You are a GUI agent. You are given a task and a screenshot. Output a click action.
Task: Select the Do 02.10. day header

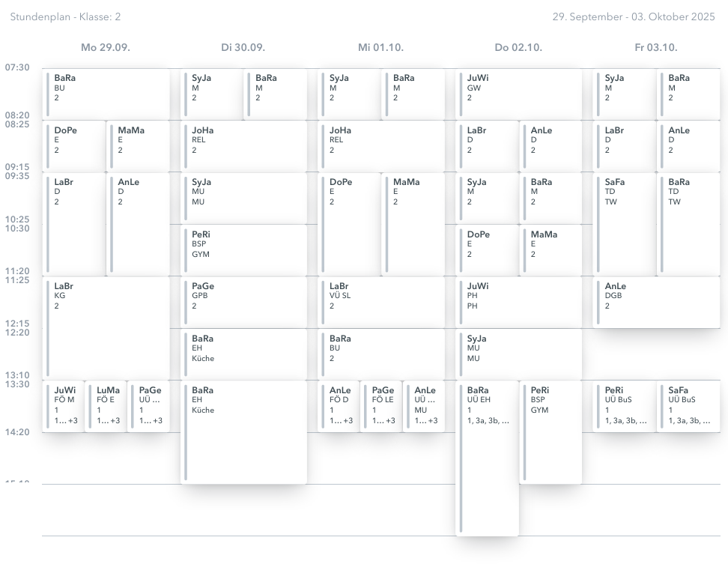(518, 47)
